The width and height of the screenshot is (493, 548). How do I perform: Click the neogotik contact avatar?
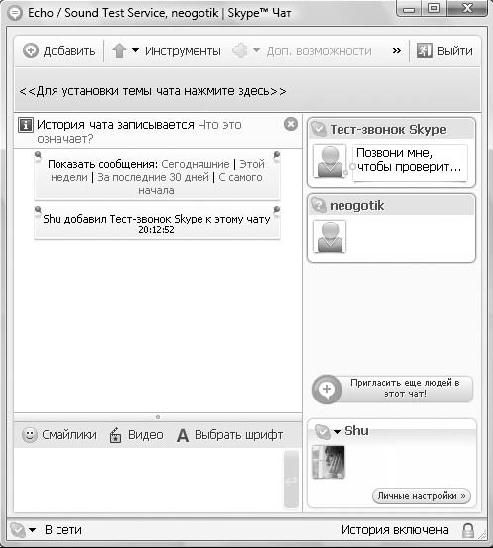point(329,237)
